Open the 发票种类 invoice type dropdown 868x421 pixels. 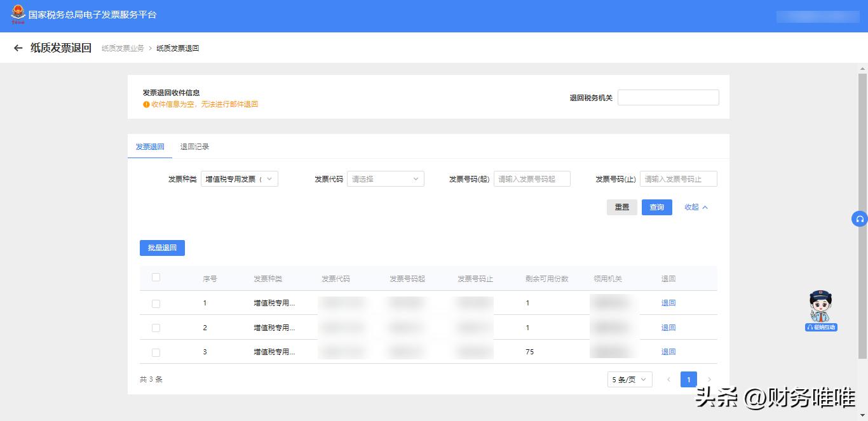[x=239, y=178]
